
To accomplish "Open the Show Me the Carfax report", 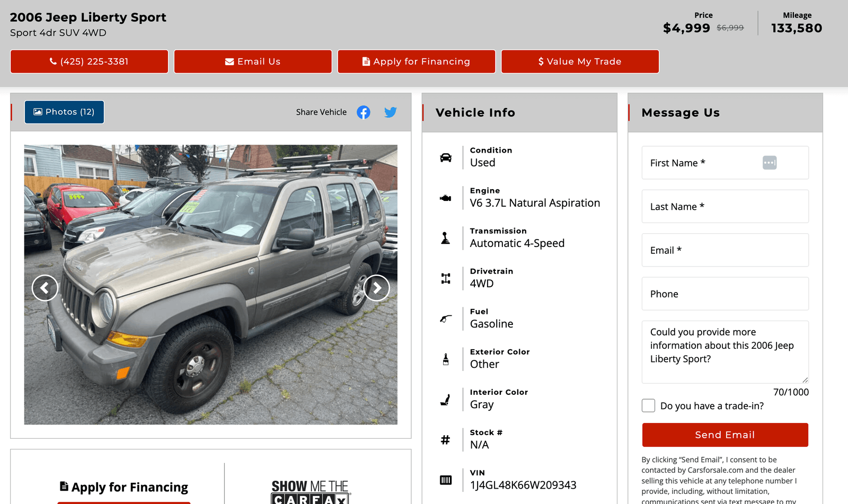I will pyautogui.click(x=310, y=492).
